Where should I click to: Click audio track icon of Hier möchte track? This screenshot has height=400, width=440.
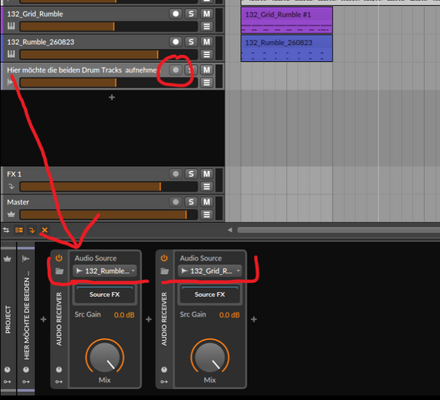point(10,82)
